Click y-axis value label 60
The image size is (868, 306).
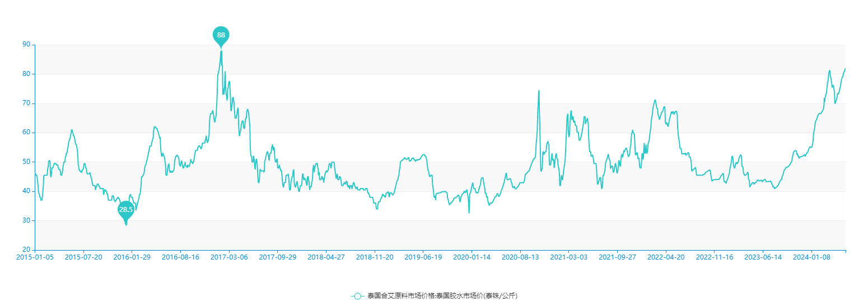(26, 133)
